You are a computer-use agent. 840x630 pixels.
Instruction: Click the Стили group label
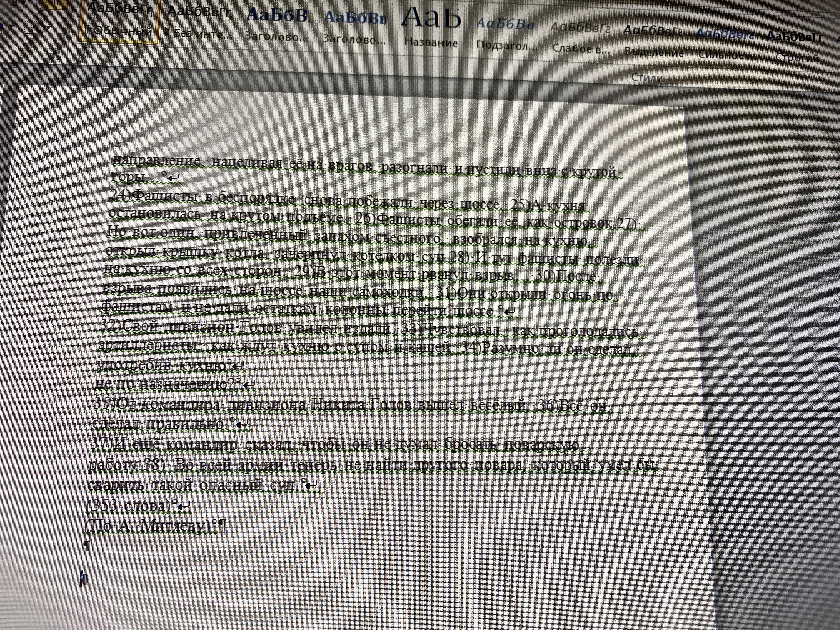[647, 78]
